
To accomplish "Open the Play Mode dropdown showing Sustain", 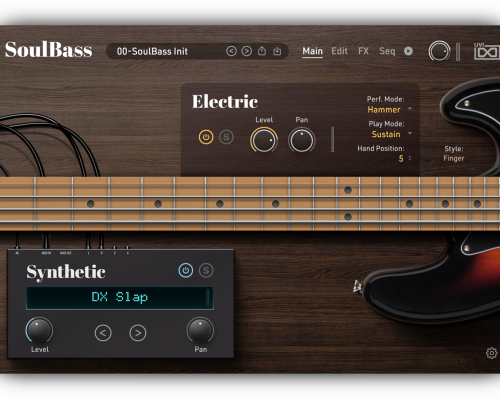I will pos(391,134).
